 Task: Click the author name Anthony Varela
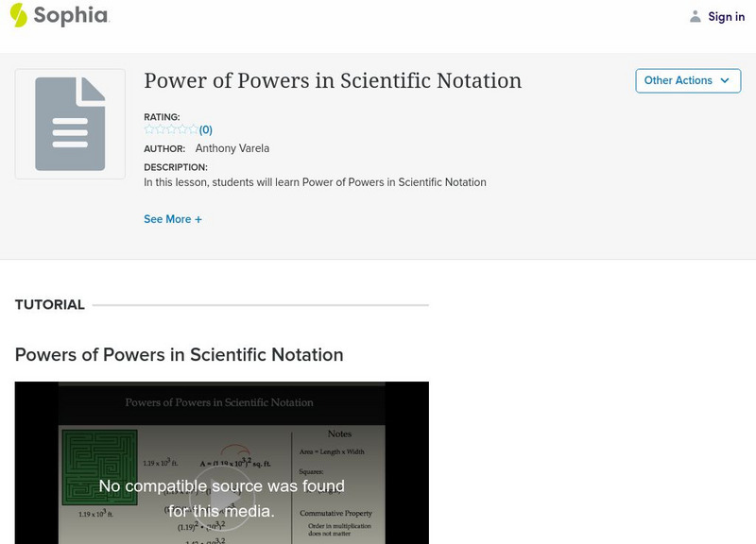click(x=232, y=148)
